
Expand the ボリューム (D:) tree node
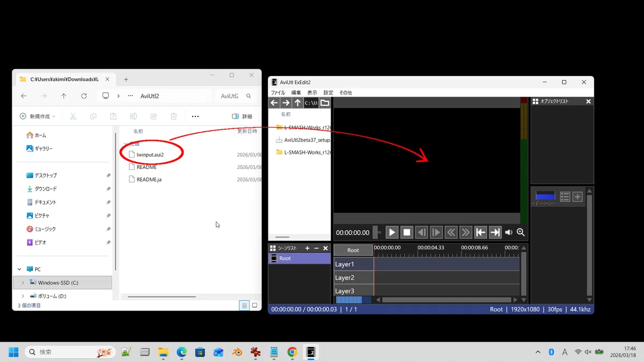[x=23, y=296]
